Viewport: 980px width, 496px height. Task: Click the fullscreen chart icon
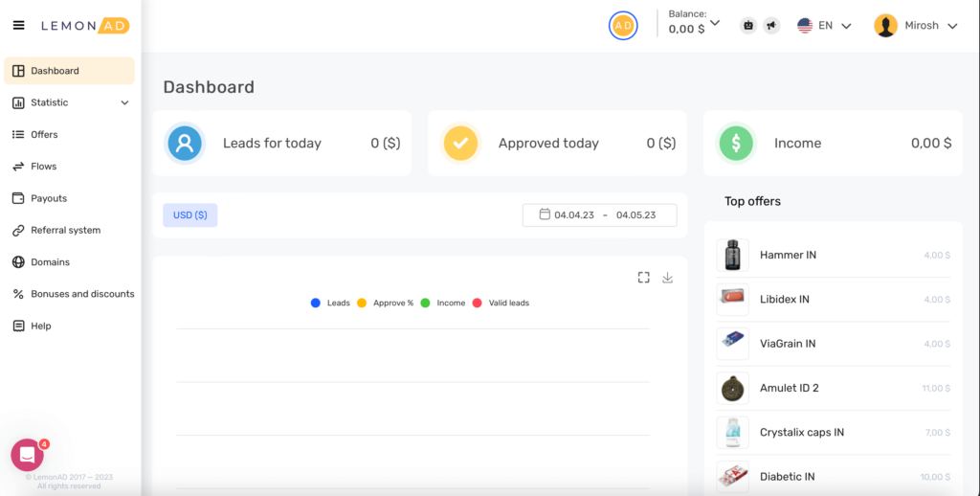(643, 278)
